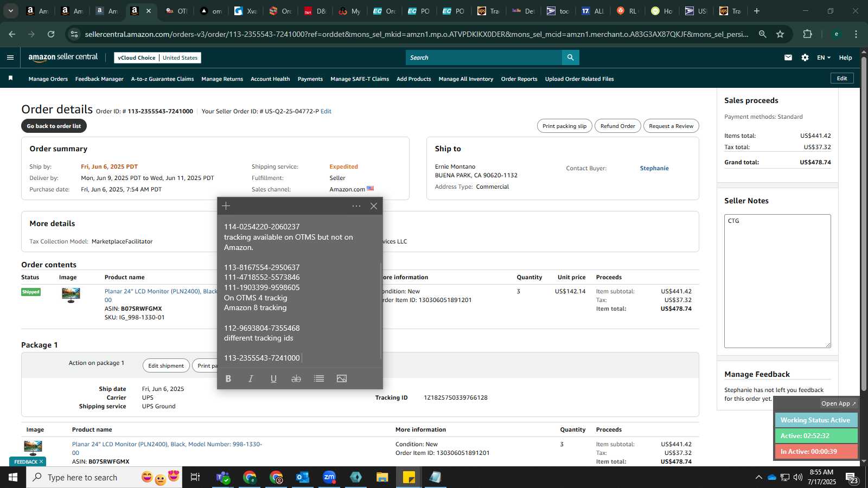Image resolution: width=868 pixels, height=488 pixels.
Task: Contact buyer Stephanie link
Action: [x=654, y=168]
